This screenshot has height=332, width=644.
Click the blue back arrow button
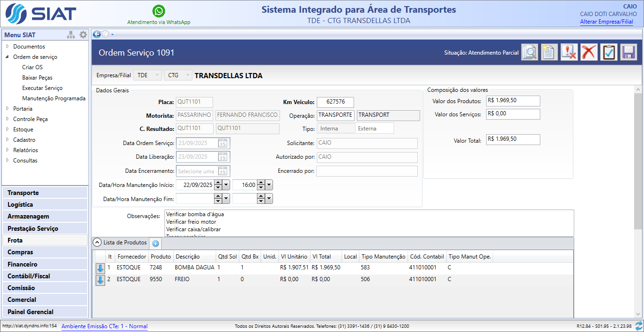(x=97, y=34)
